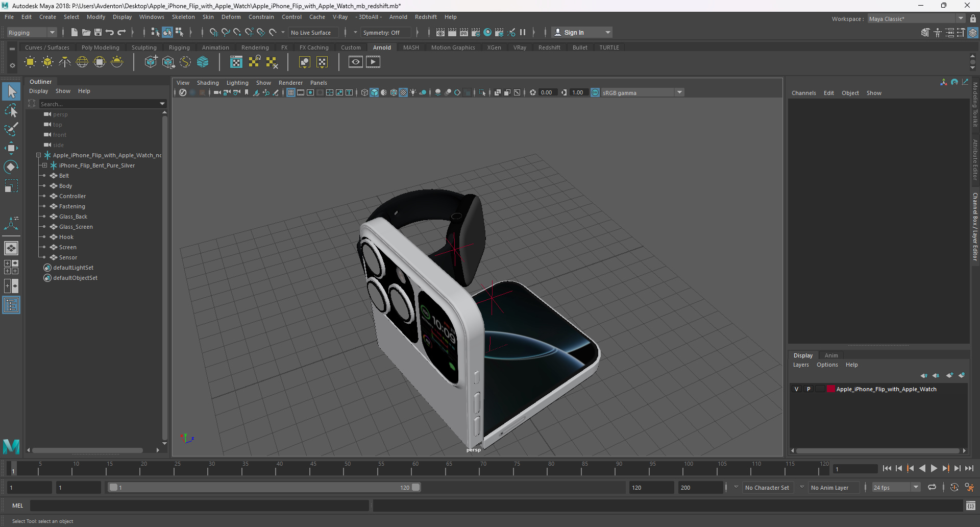This screenshot has height=527, width=980.
Task: Click the shelf settings gear icon
Action: (12, 65)
